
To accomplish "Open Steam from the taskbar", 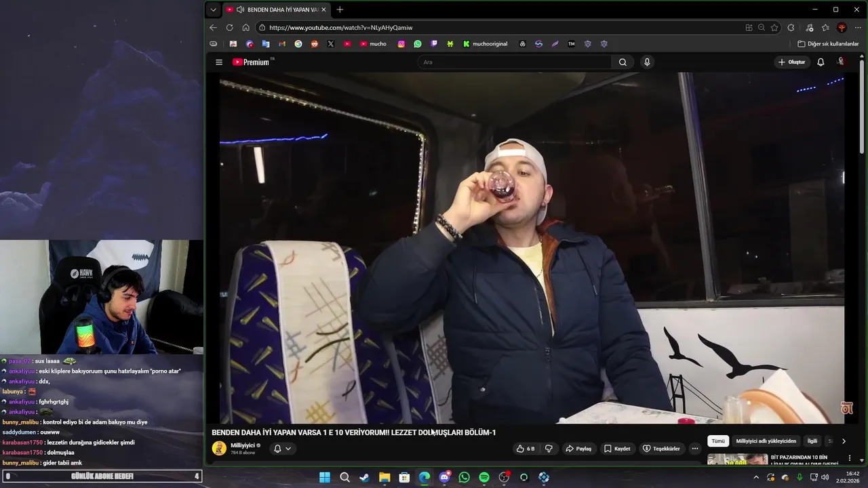I will tap(365, 477).
